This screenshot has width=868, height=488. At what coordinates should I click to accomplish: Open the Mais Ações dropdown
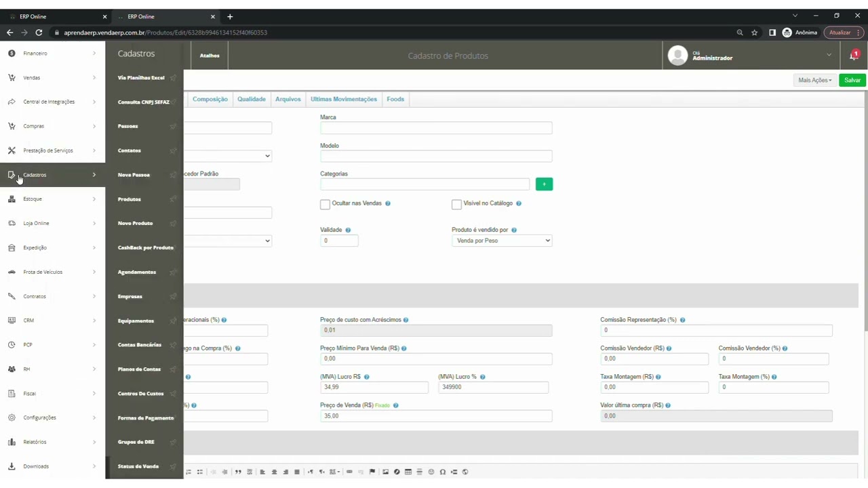814,80
